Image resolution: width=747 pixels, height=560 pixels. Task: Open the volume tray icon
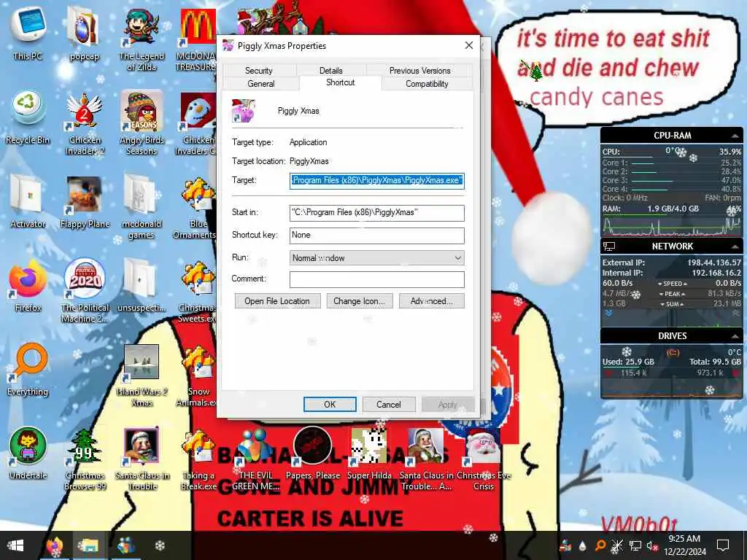tap(651, 545)
